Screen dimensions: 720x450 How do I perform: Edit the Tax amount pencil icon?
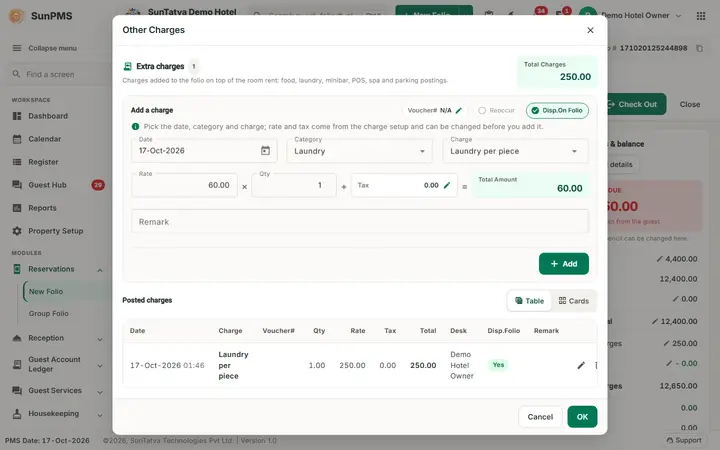click(447, 185)
